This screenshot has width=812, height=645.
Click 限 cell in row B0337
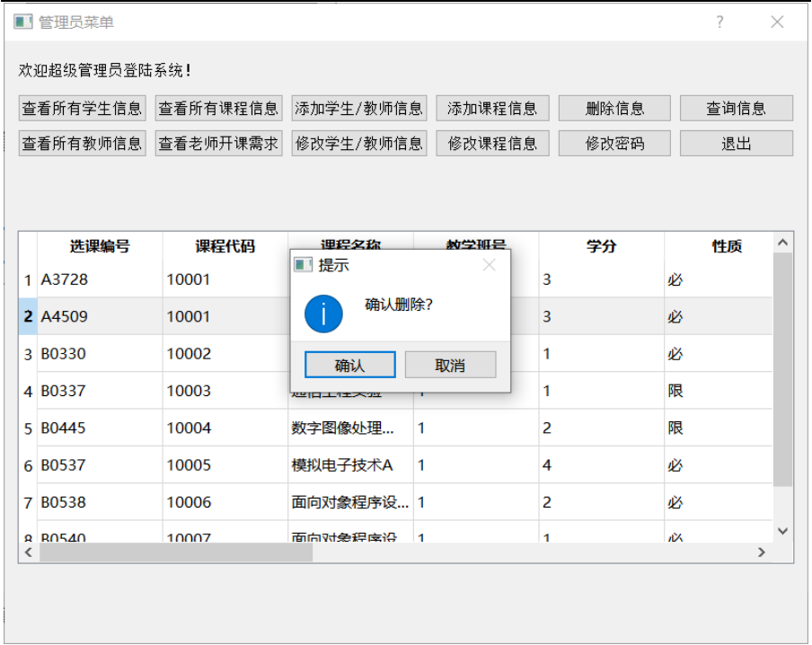click(719, 391)
